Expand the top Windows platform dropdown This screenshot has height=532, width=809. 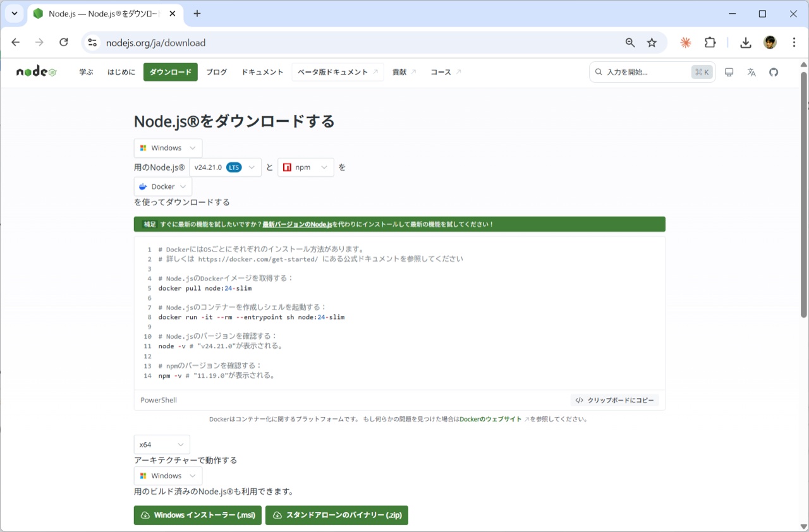click(168, 148)
